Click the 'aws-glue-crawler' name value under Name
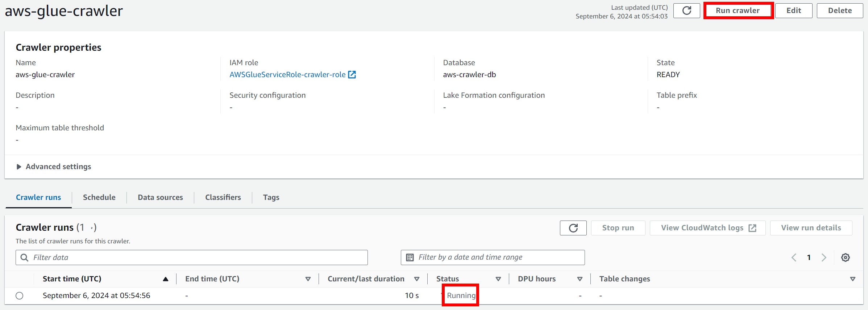868x310 pixels. click(45, 75)
